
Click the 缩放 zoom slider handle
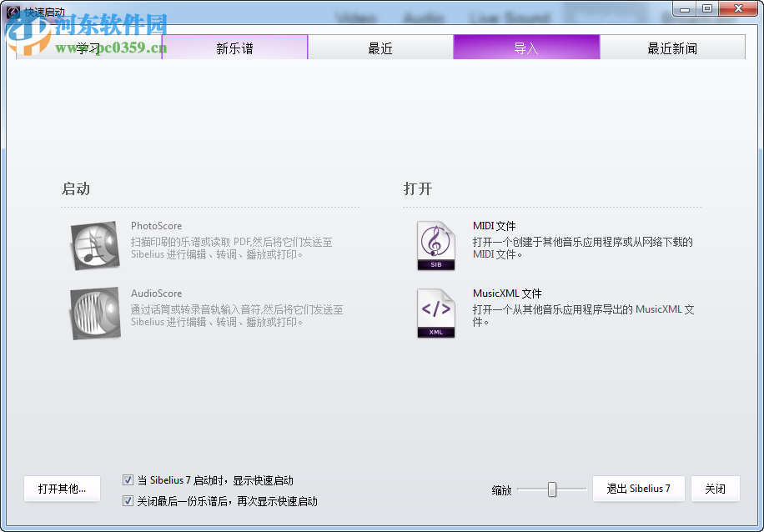point(552,489)
